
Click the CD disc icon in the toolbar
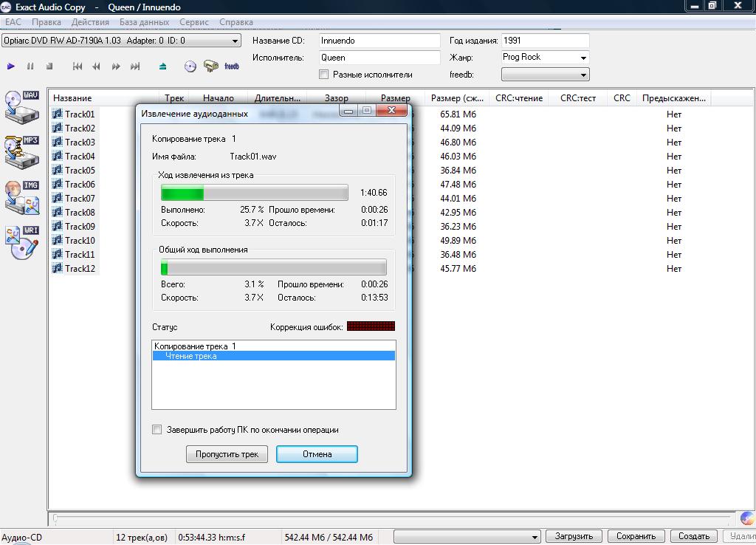point(190,66)
